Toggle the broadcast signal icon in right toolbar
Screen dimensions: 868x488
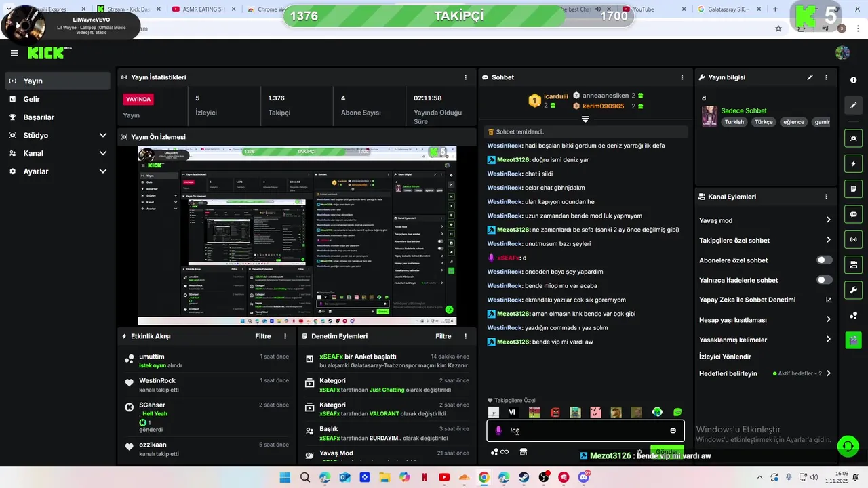(x=853, y=239)
